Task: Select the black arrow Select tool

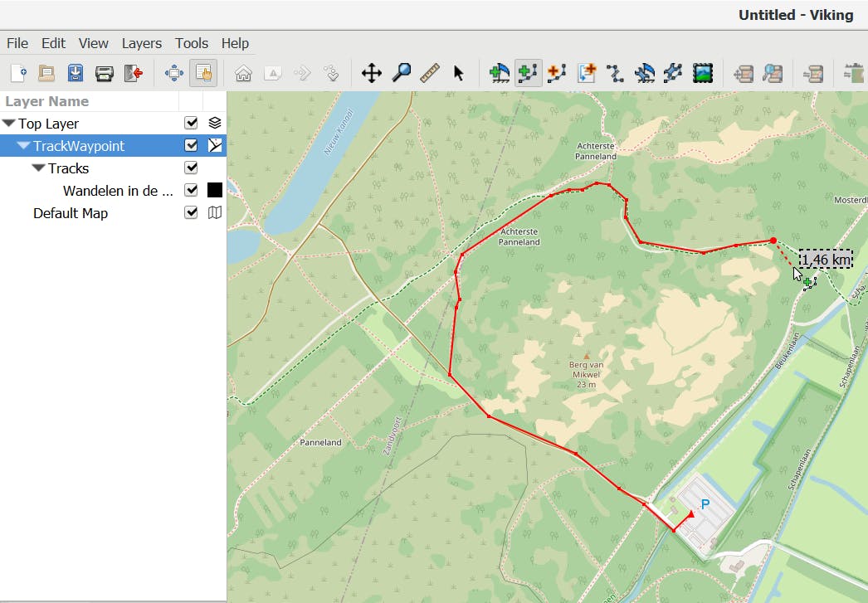Action: pyautogui.click(x=458, y=73)
